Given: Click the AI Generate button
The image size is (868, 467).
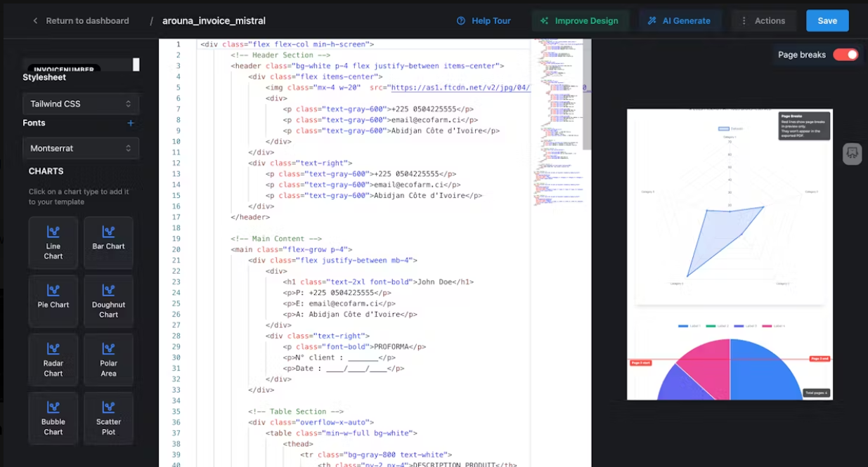Looking at the screenshot, I should coord(679,21).
